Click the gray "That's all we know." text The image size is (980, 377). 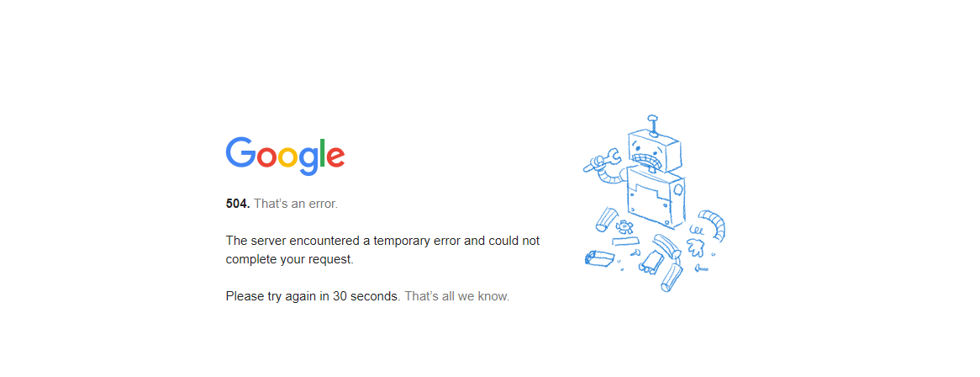(x=457, y=296)
